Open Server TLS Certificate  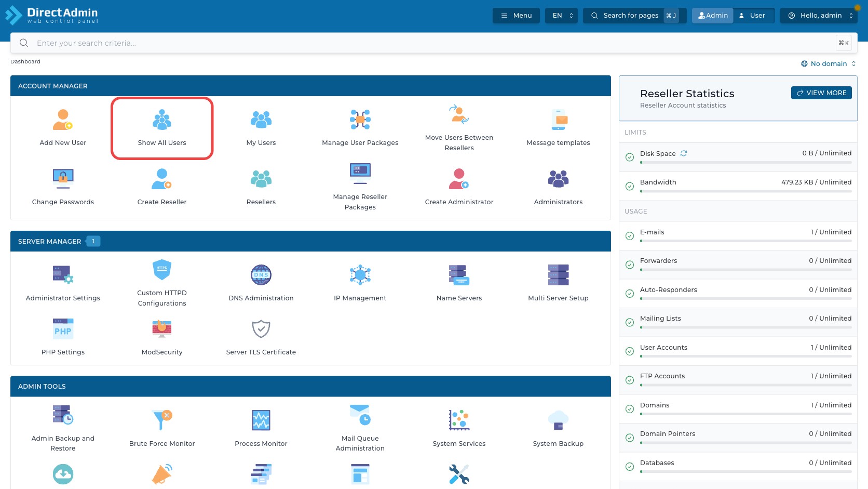tap(261, 337)
